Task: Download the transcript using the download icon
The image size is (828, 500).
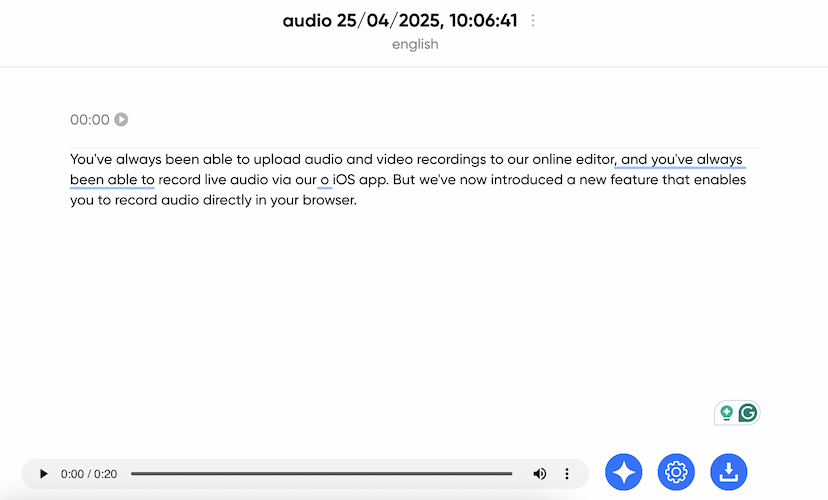Action: (x=728, y=472)
